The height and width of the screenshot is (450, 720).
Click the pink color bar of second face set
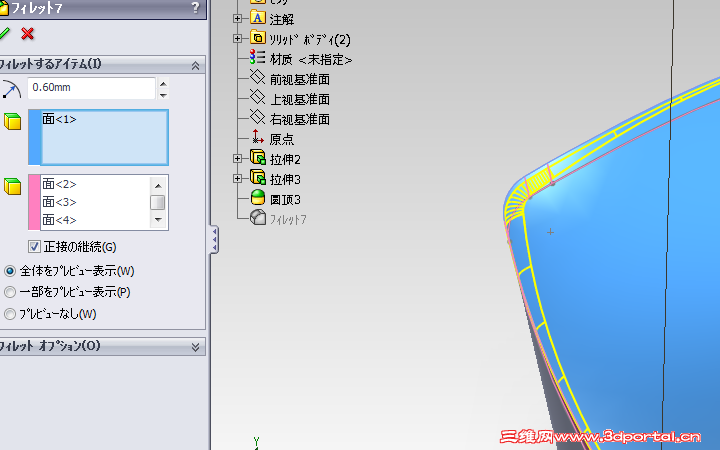point(34,202)
